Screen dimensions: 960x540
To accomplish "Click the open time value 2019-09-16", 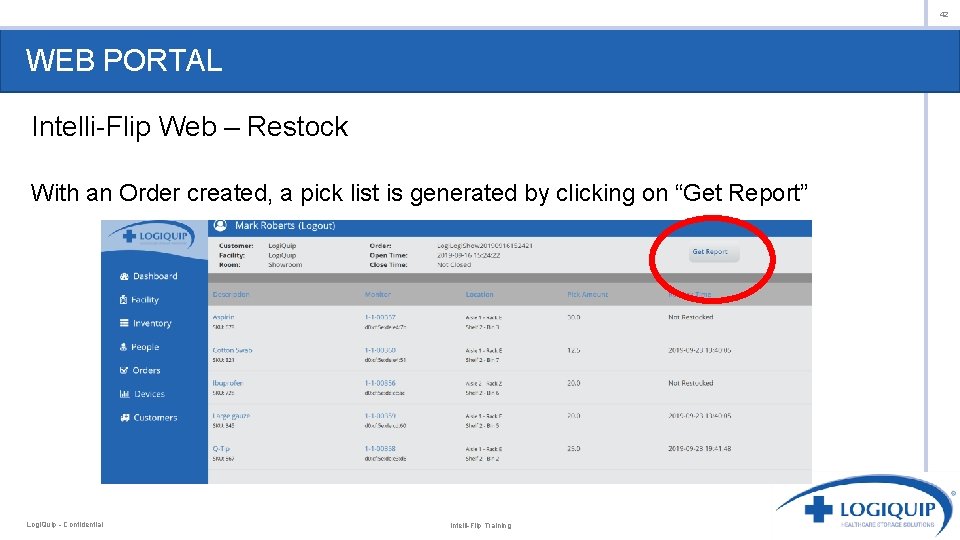I will [x=468, y=255].
